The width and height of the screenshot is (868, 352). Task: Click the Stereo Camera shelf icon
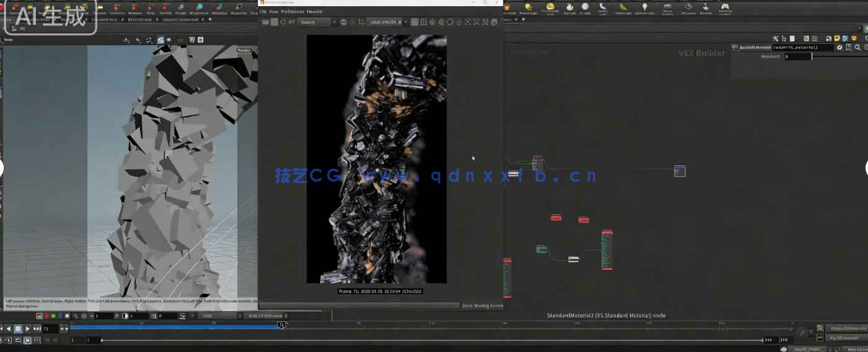click(x=667, y=8)
